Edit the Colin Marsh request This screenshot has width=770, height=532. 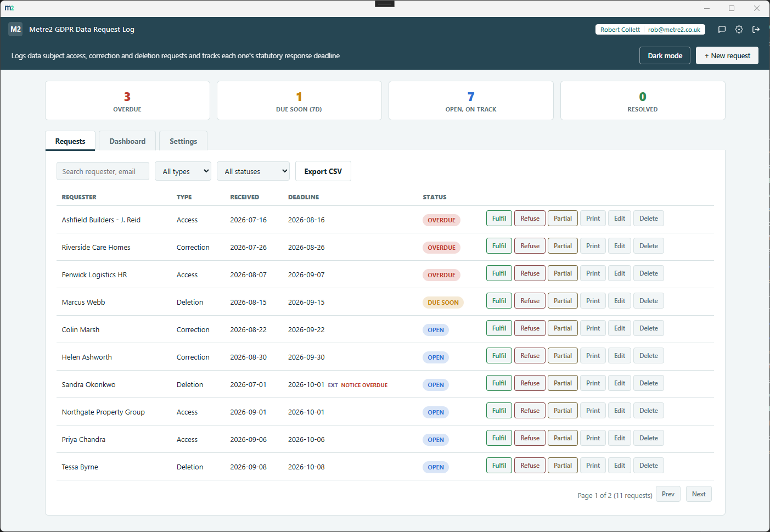pyautogui.click(x=620, y=328)
